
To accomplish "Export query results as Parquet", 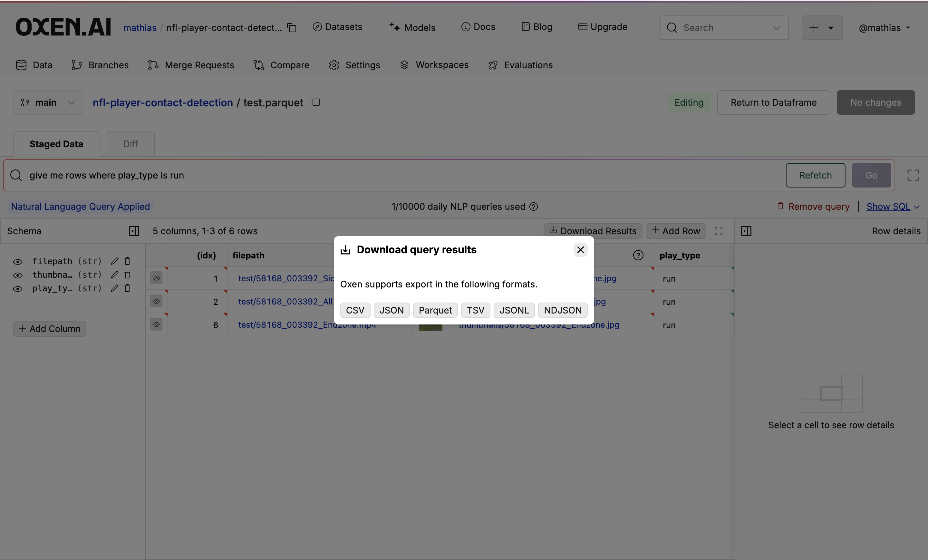I will [435, 310].
